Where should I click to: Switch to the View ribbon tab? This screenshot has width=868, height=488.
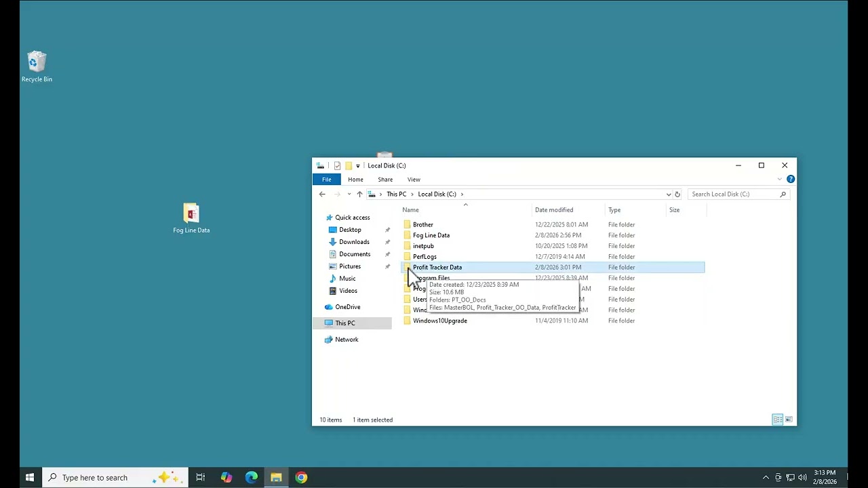point(414,180)
